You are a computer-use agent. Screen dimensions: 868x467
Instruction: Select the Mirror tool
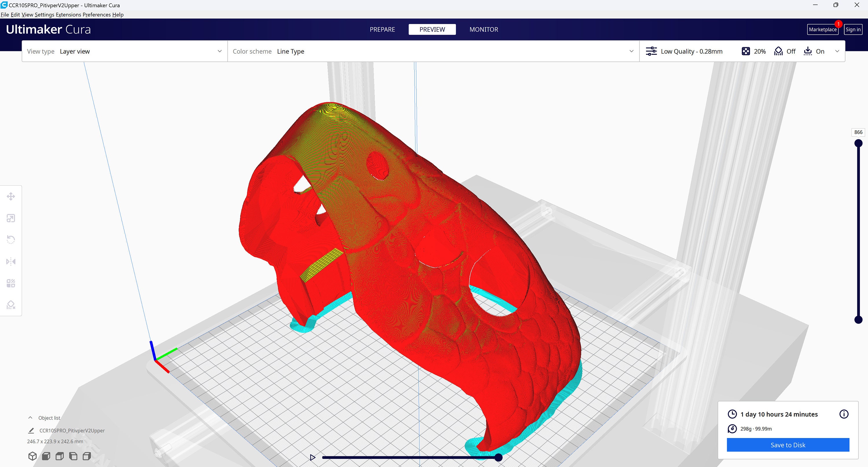coord(11,261)
